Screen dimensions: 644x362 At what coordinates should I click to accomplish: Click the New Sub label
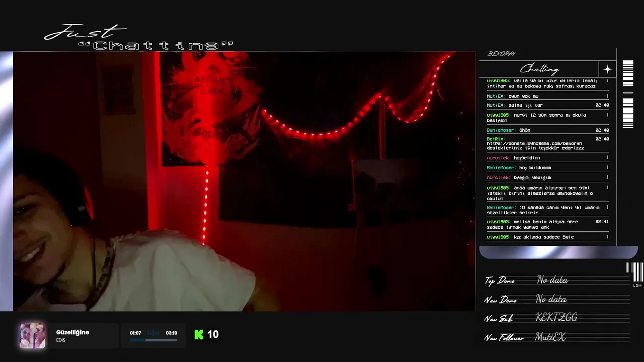coord(498,319)
